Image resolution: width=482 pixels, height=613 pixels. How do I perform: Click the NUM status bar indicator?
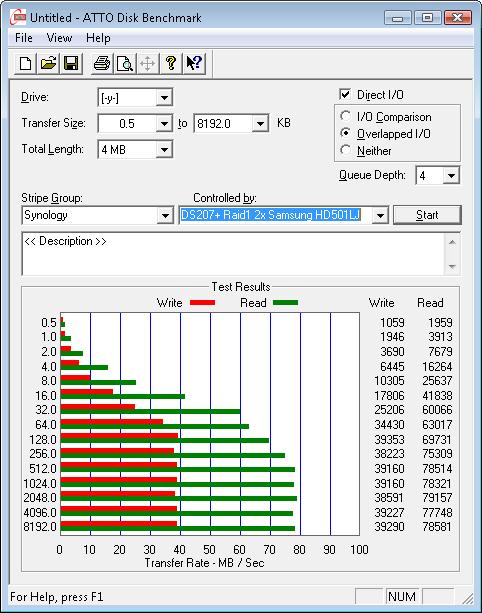point(401,597)
